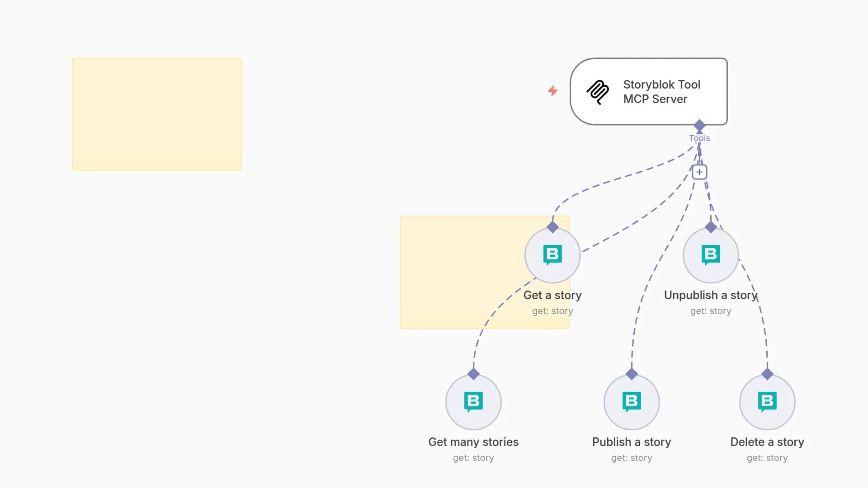Click the input diamond on Get many stories
The width and height of the screenshot is (868, 488).
coord(473,374)
